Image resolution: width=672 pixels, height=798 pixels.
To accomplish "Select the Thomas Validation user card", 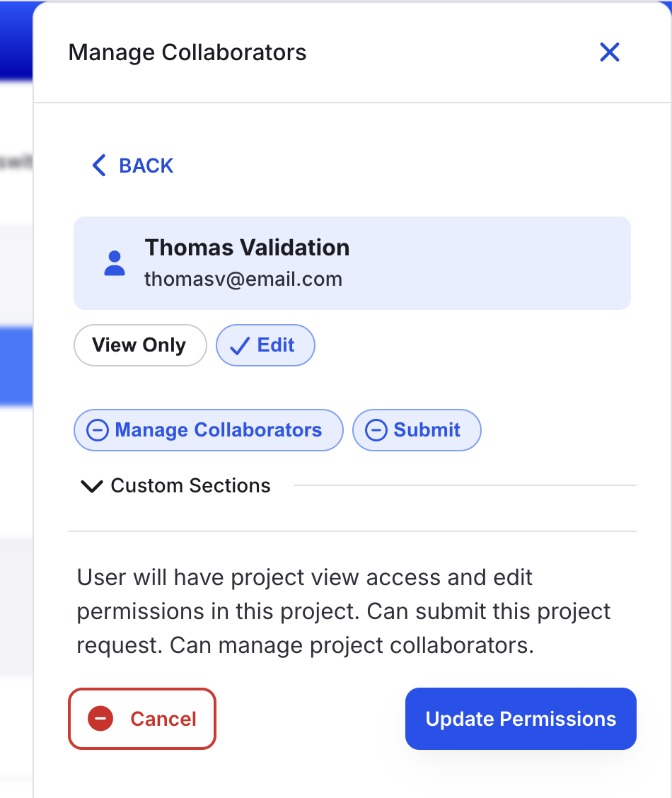I will [x=352, y=263].
